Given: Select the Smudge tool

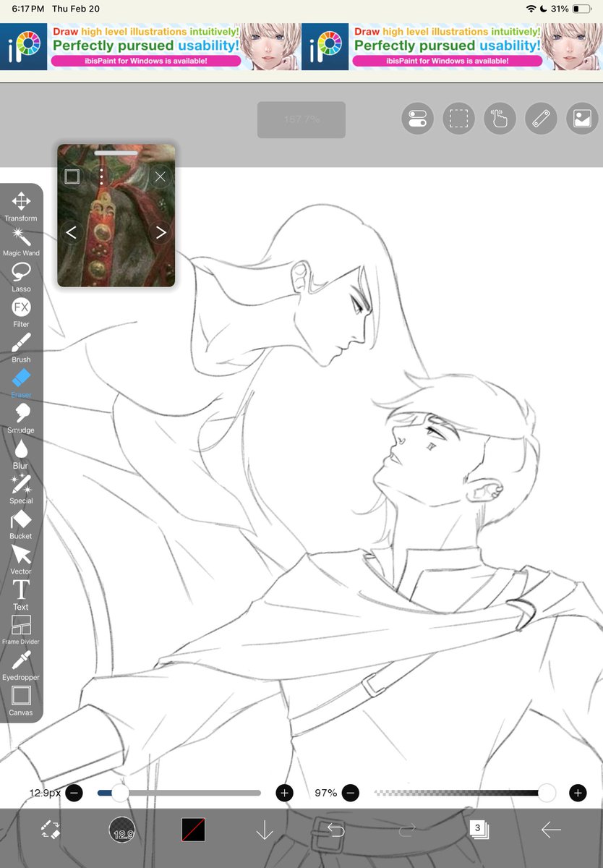Looking at the screenshot, I should click(21, 419).
